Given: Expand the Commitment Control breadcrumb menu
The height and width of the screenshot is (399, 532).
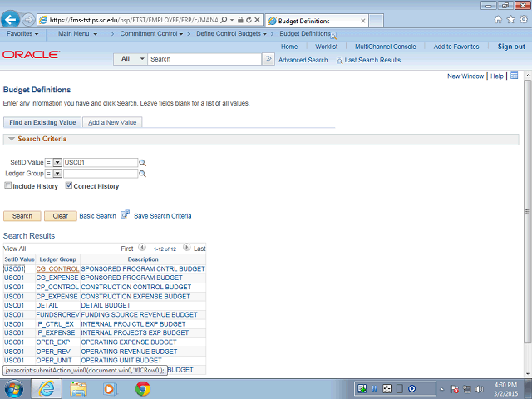Looking at the screenshot, I should [151, 34].
